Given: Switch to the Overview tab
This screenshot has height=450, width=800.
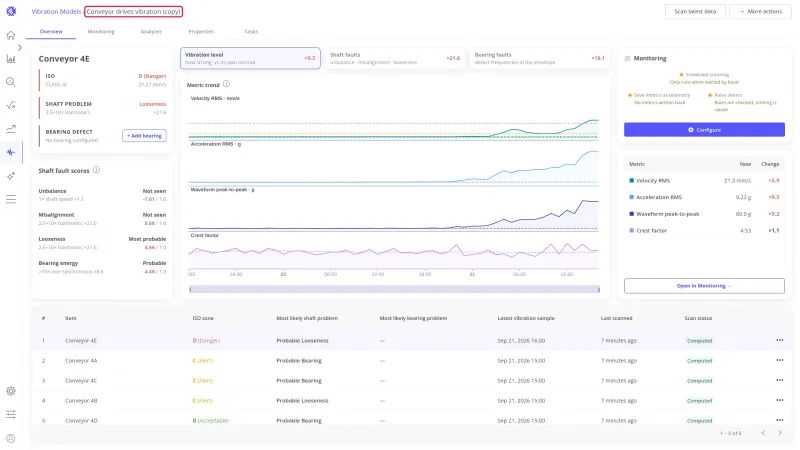Looking at the screenshot, I should tap(51, 32).
